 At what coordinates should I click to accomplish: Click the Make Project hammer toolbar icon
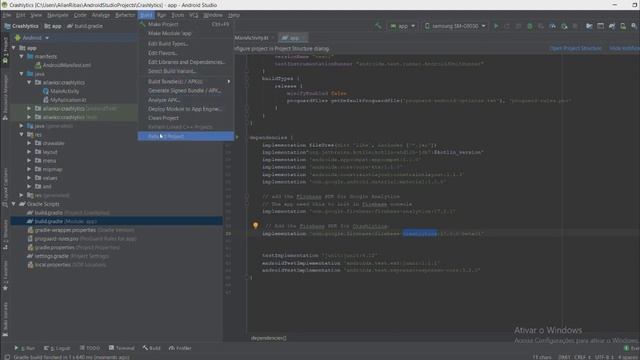click(378, 26)
